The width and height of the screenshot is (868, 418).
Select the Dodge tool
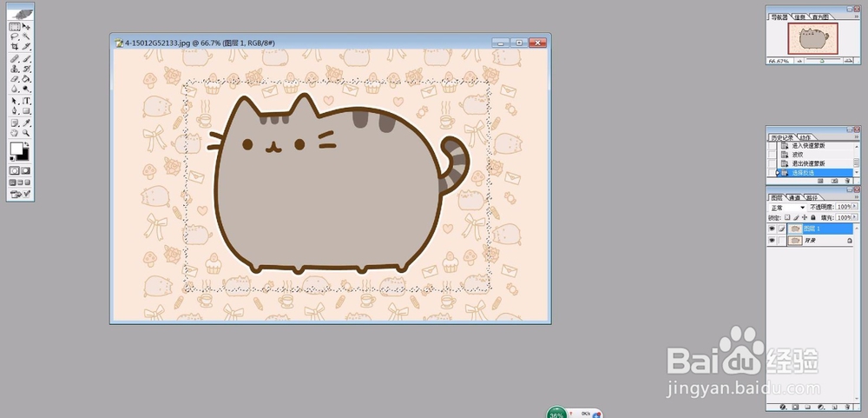click(x=26, y=88)
